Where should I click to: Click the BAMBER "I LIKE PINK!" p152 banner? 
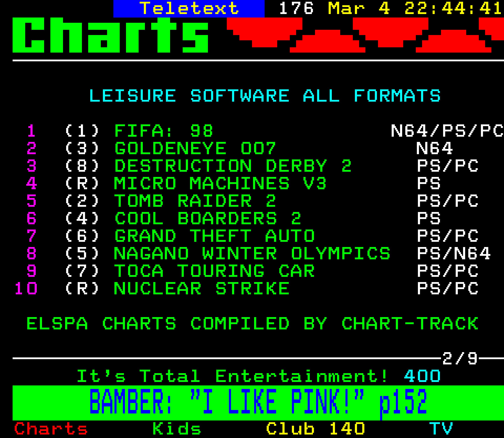[x=258, y=403]
